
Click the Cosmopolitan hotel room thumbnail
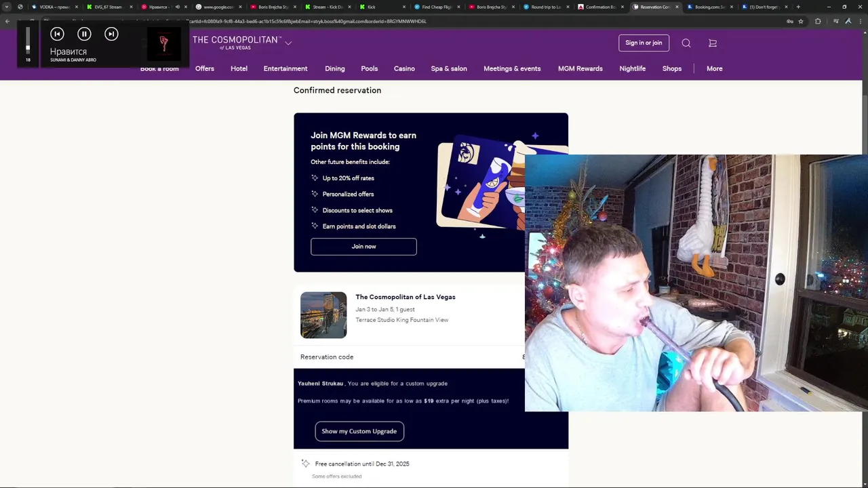[x=323, y=315]
